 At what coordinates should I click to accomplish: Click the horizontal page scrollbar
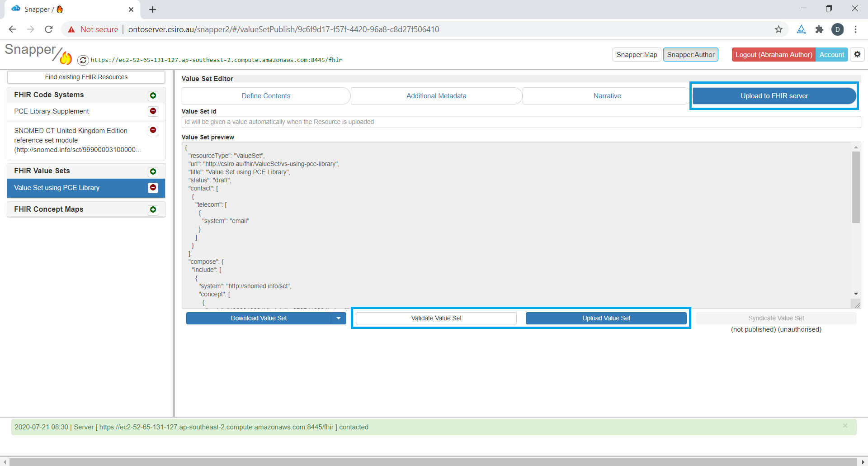pos(433,462)
